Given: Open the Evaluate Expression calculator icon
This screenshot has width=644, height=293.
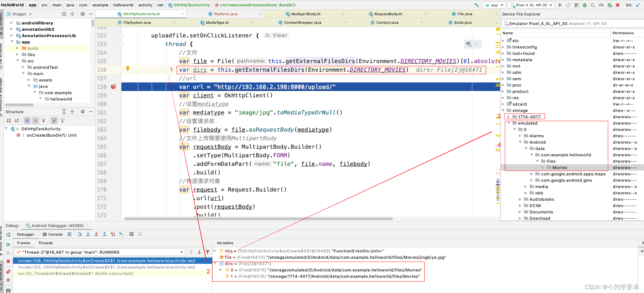Looking at the screenshot, I should pos(132,234).
